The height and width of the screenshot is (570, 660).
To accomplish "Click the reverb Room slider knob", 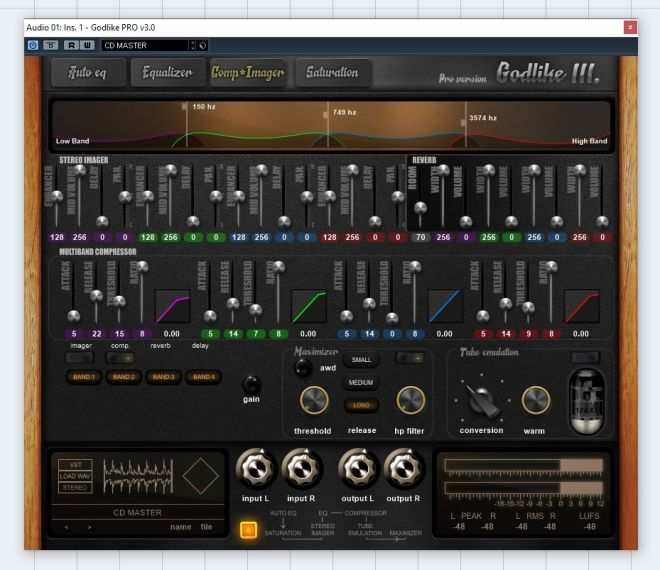I will (x=420, y=208).
